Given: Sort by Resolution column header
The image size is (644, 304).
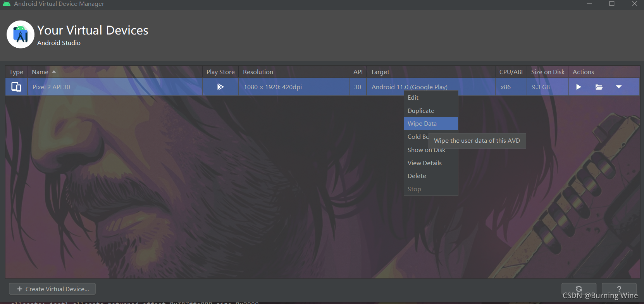Looking at the screenshot, I should click(294, 72).
